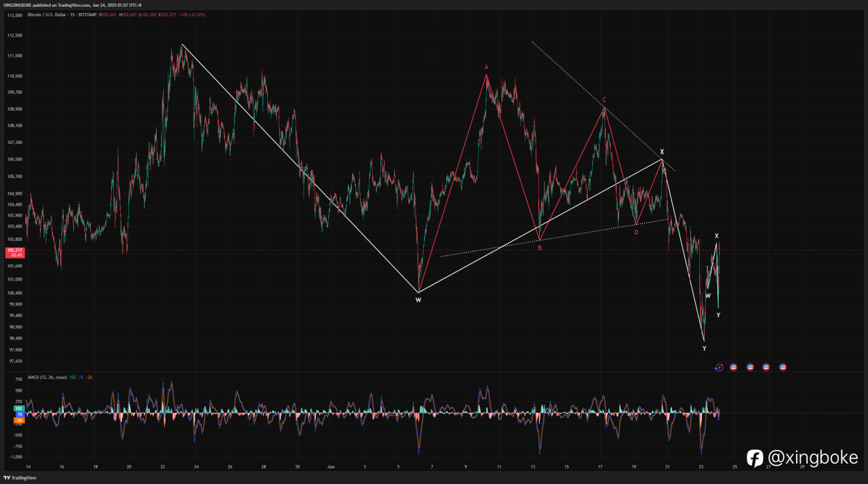The width and height of the screenshot is (868, 484).
Task: Click the orange MACD value tag -26
Action: click(x=20, y=420)
